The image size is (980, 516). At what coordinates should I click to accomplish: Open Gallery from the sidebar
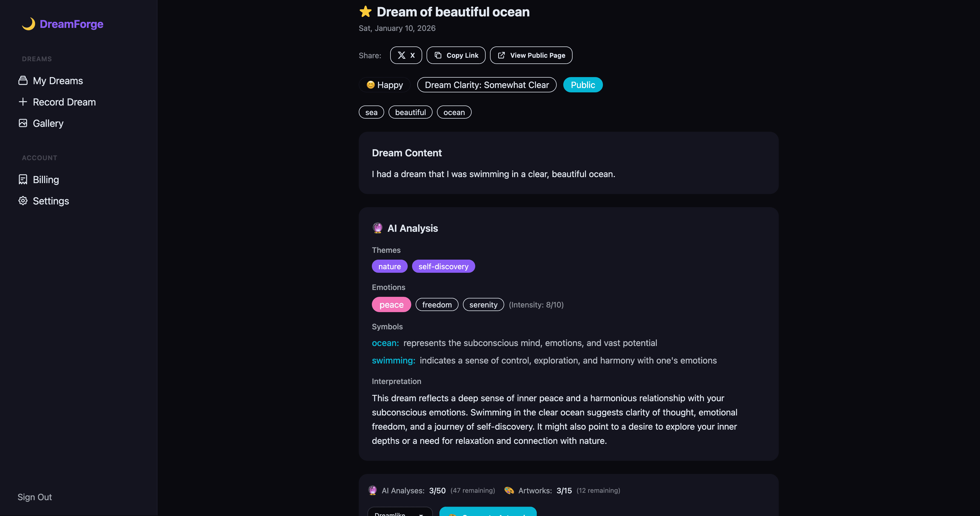(48, 123)
